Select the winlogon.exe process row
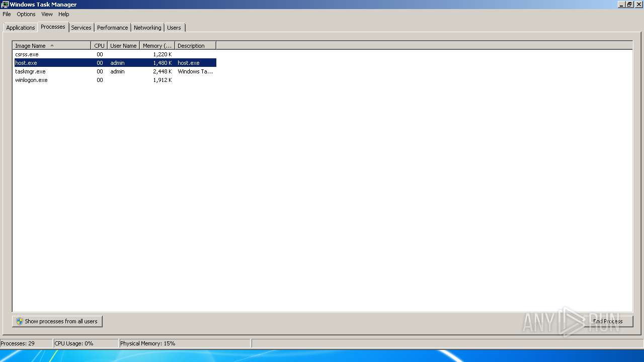The width and height of the screenshot is (644, 362). 115,80
